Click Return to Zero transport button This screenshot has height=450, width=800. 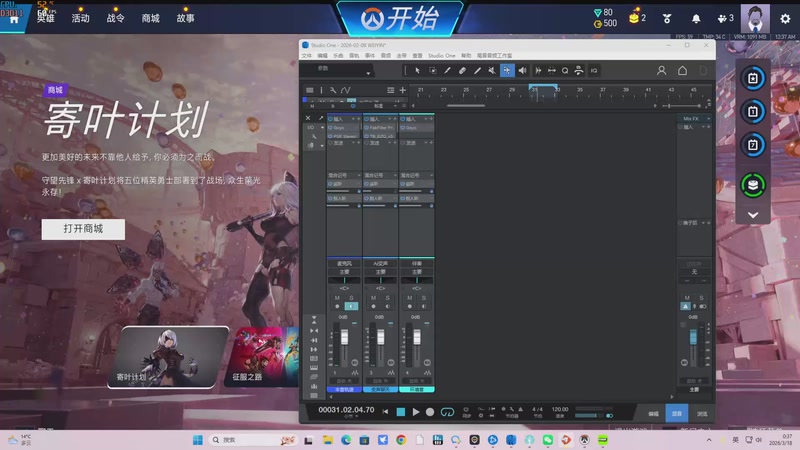pyautogui.click(x=385, y=412)
